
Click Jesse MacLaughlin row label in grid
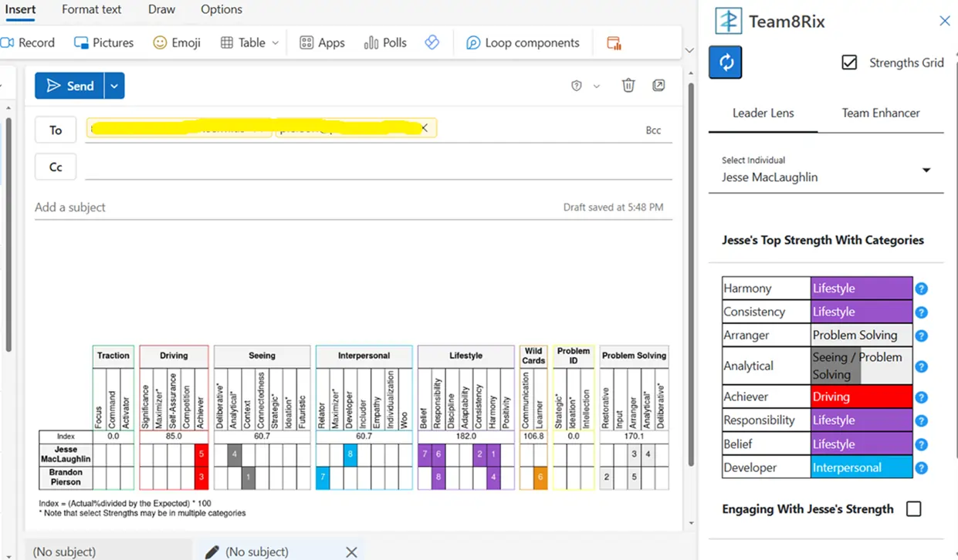[66, 454]
